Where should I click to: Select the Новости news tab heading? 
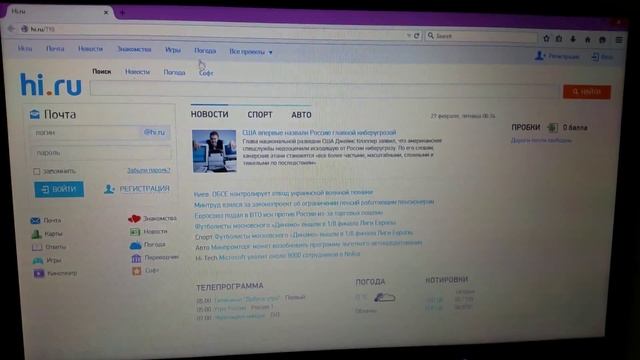[x=209, y=114]
